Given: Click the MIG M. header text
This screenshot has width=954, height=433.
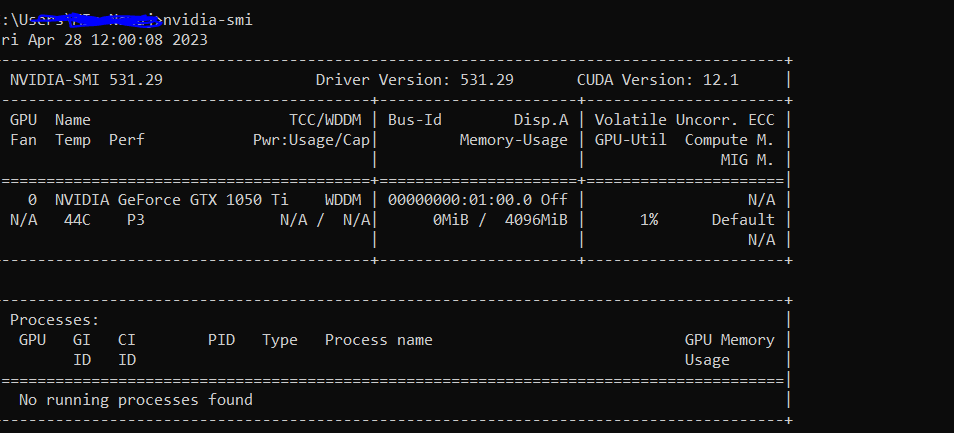Looking at the screenshot, I should [747, 160].
